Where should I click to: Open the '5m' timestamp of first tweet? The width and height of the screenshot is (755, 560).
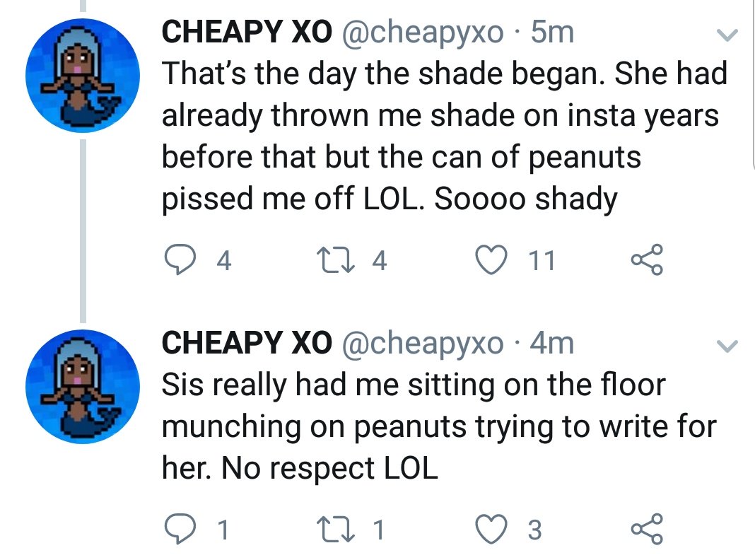tap(552, 33)
